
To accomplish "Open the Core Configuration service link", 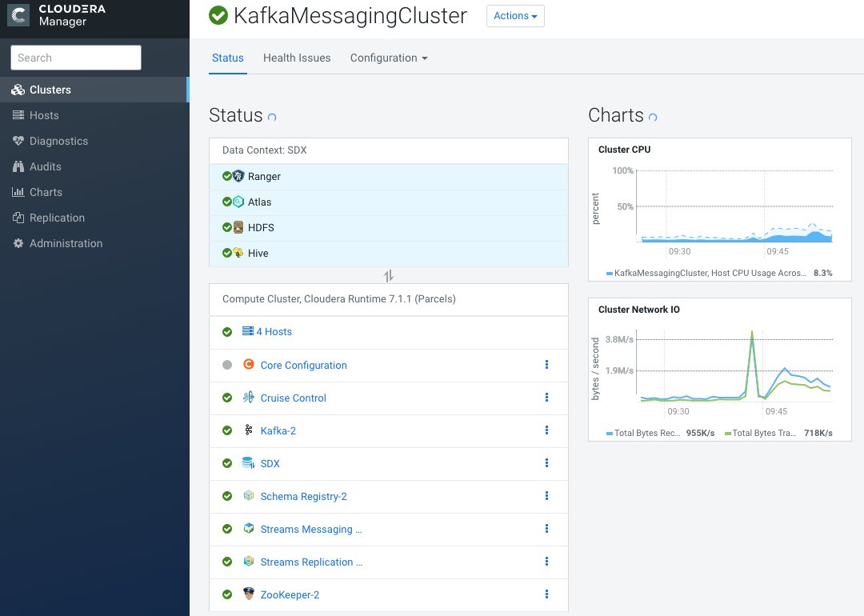I will click(304, 366).
